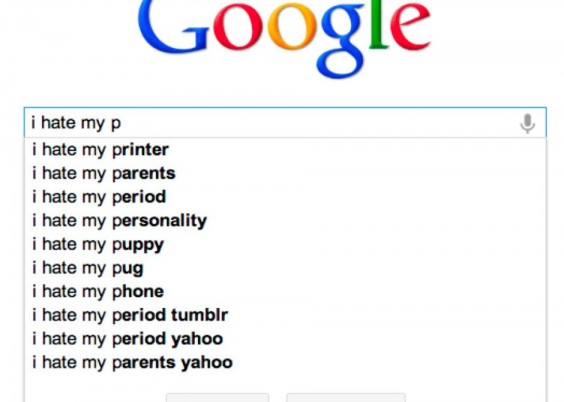Select 'i hate my period yahoo' suggestion
This screenshot has width=564, height=402.
(285, 339)
